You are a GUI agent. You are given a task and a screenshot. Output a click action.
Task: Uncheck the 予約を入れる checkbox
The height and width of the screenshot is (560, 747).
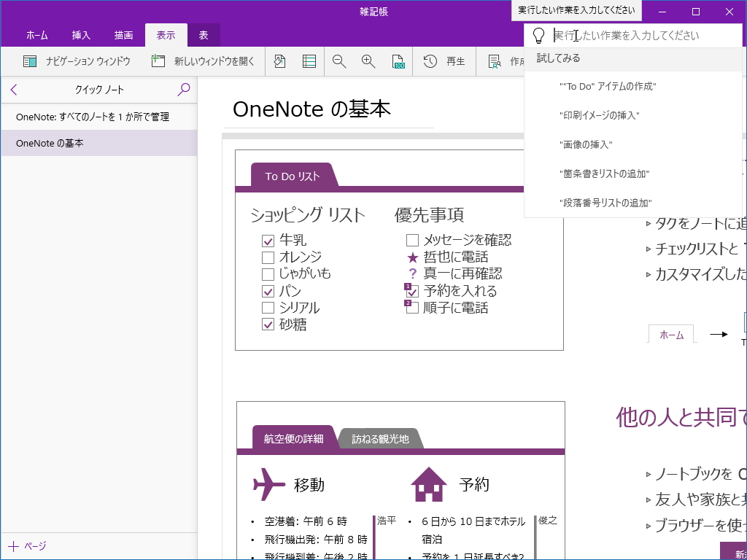[413, 292]
